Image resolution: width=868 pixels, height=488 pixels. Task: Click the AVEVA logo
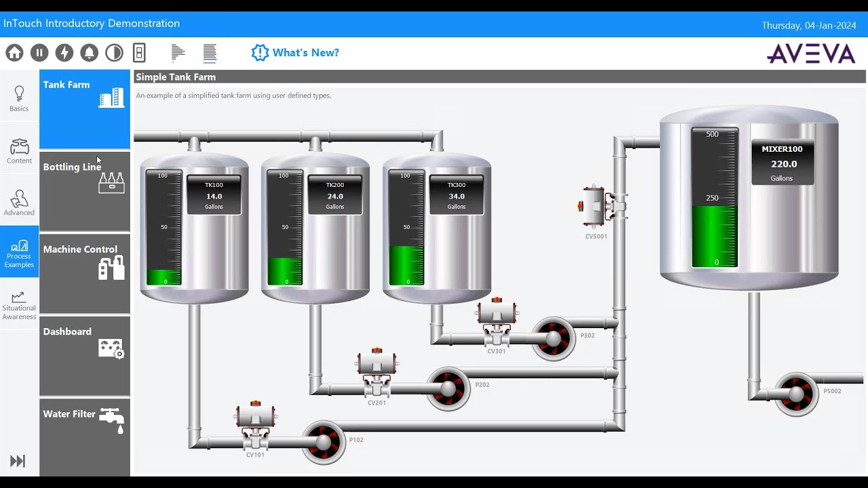tap(811, 54)
